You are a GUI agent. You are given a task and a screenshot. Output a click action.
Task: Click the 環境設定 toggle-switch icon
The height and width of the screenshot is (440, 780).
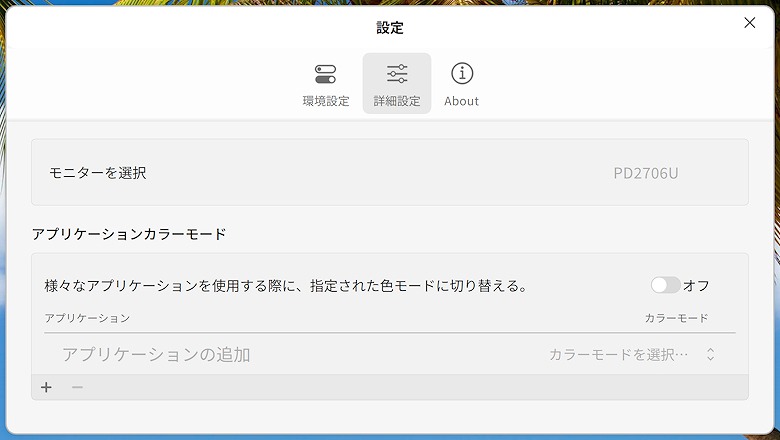click(326, 74)
